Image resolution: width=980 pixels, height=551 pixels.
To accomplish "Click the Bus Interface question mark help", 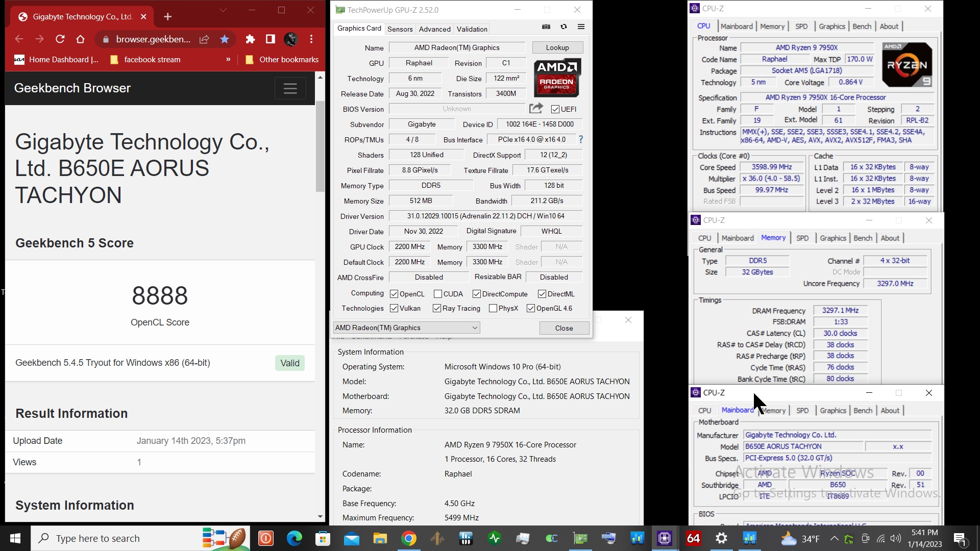I will click(x=580, y=139).
